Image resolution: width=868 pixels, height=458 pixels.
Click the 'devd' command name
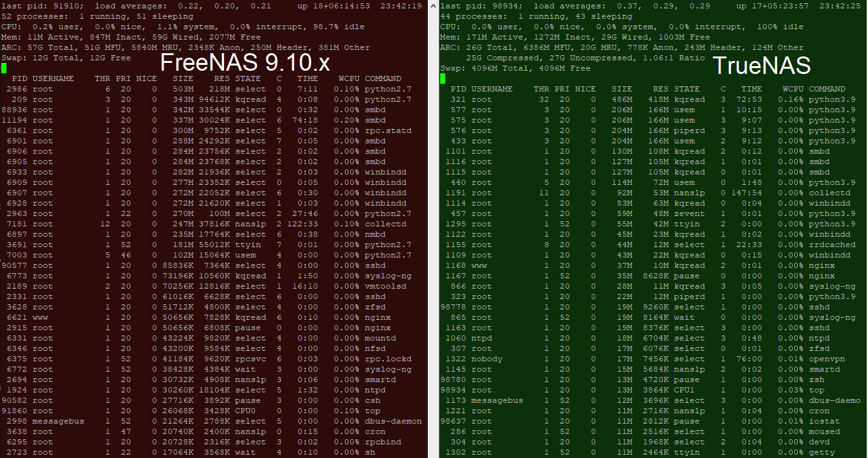pyautogui.click(x=819, y=442)
